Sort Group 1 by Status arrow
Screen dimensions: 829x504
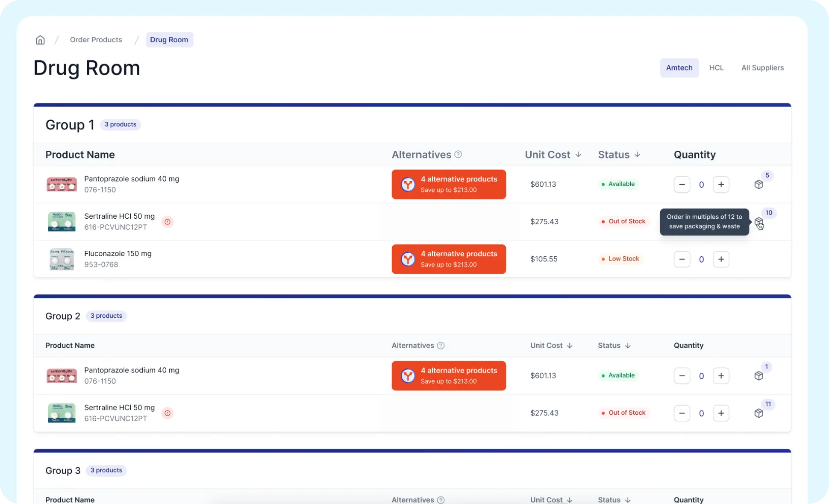637,154
